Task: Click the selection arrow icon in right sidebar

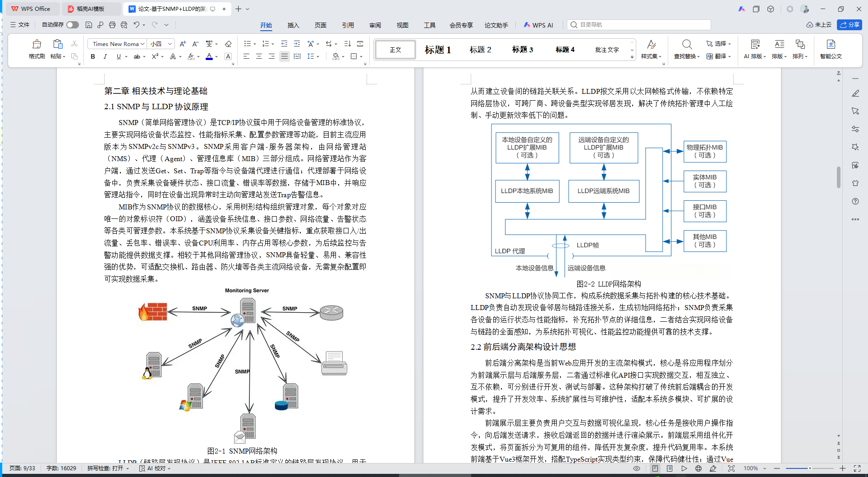Action: pyautogui.click(x=855, y=111)
